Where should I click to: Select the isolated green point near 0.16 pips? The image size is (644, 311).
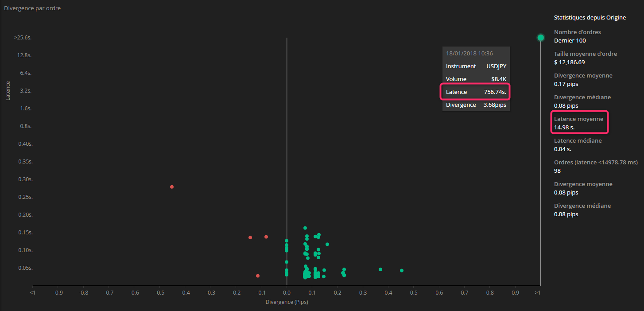(x=327, y=244)
